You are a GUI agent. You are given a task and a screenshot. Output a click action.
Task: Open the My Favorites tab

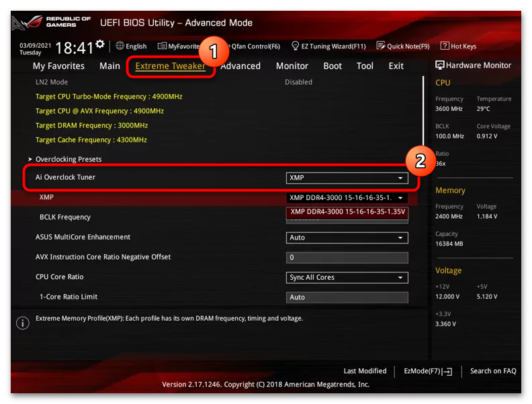click(x=58, y=66)
